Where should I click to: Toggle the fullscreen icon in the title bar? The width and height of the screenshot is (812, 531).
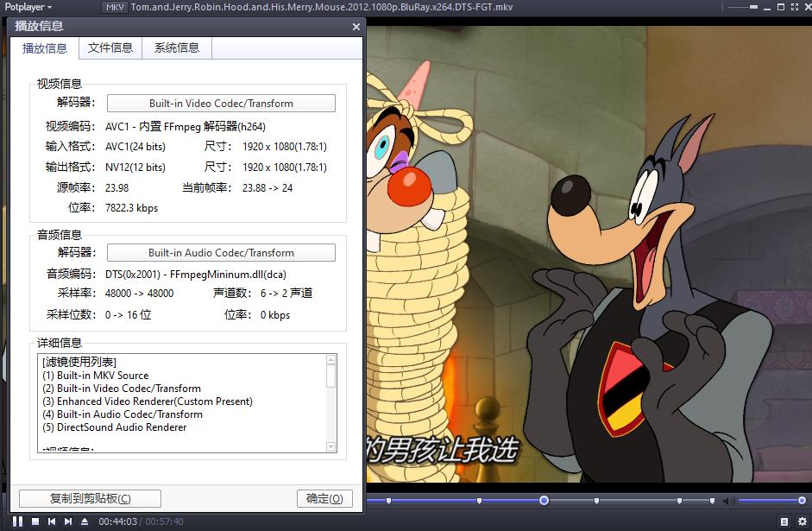[x=794, y=7]
